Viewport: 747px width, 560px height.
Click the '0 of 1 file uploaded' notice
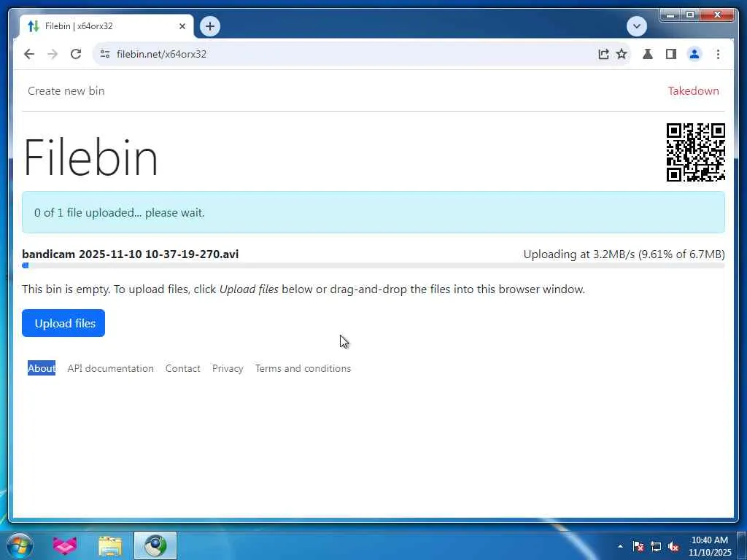[373, 212]
